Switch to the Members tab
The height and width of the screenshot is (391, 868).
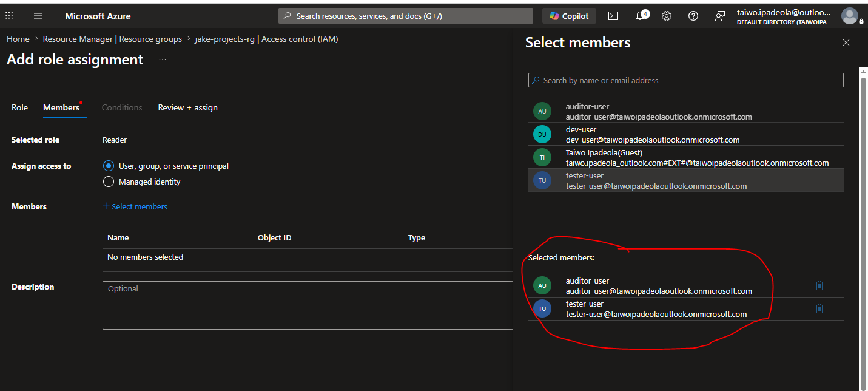(61, 107)
